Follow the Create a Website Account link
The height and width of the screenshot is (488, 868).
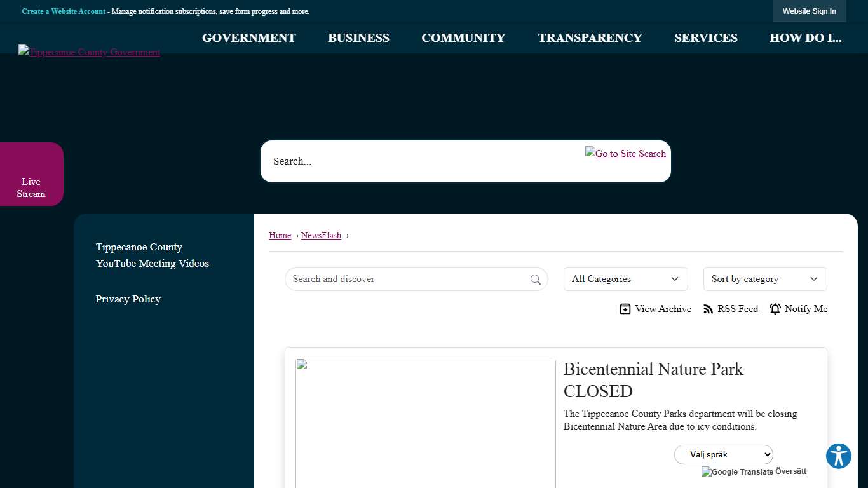coord(64,11)
